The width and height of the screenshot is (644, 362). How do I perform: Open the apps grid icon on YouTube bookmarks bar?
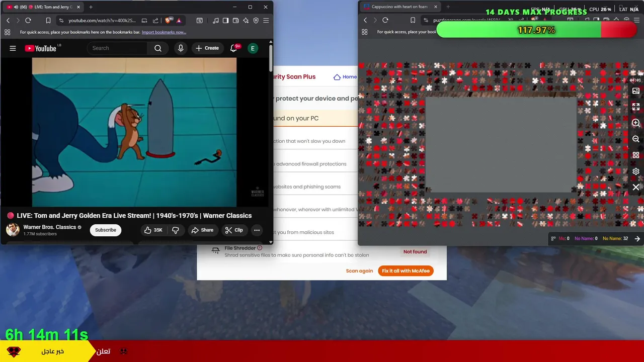click(7, 32)
